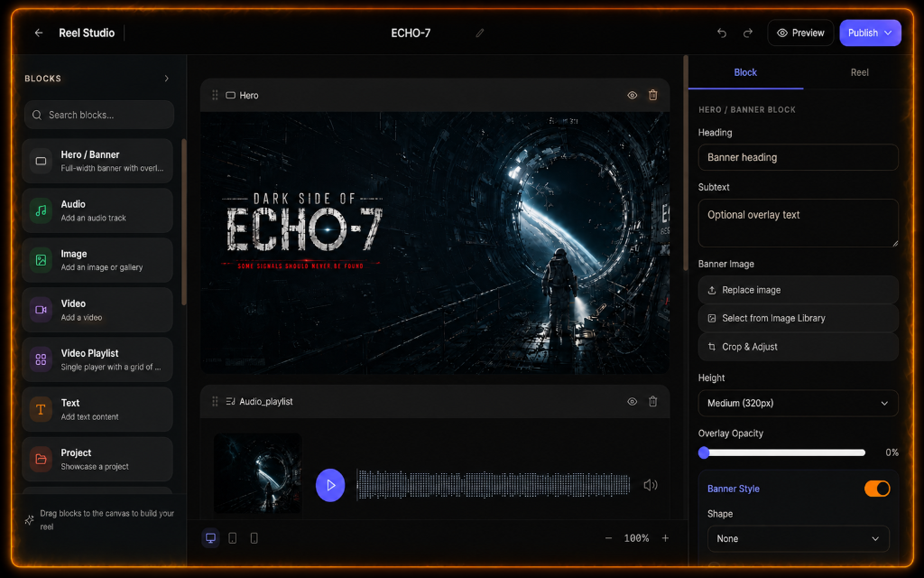Click the audio playlist cover thumbnail
This screenshot has height=578, width=924.
point(257,473)
